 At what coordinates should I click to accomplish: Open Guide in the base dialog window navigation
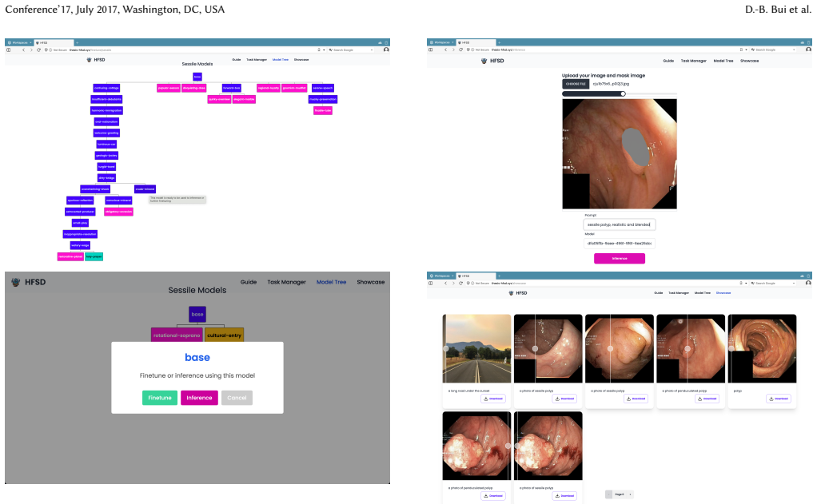click(249, 282)
